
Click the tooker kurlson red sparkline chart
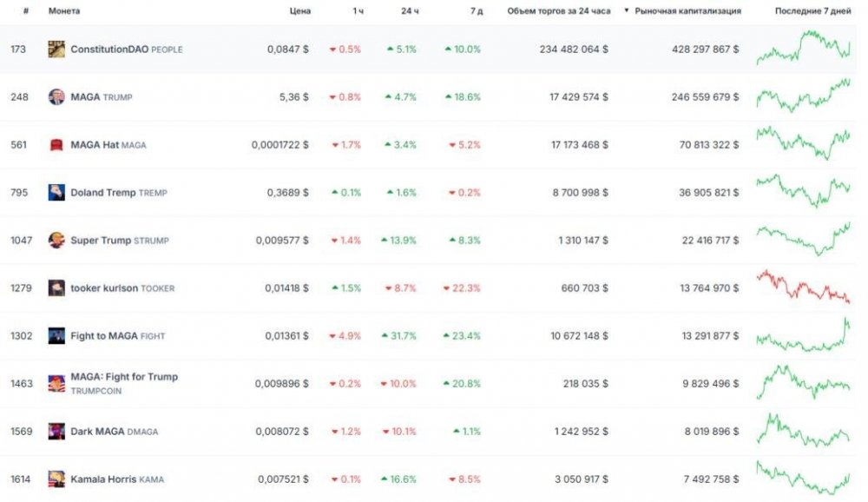(x=803, y=287)
